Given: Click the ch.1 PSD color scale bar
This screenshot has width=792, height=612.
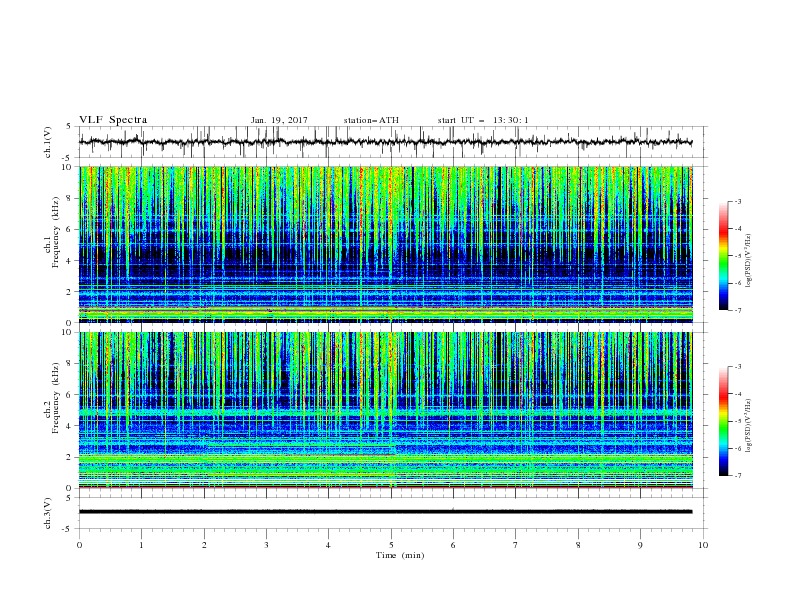Looking at the screenshot, I should [x=723, y=256].
